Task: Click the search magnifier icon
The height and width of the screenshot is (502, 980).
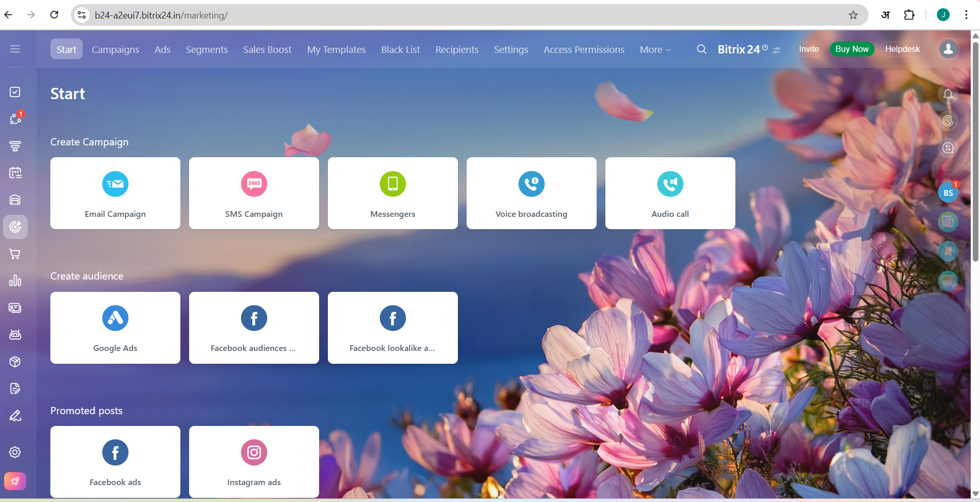Action: click(x=701, y=49)
